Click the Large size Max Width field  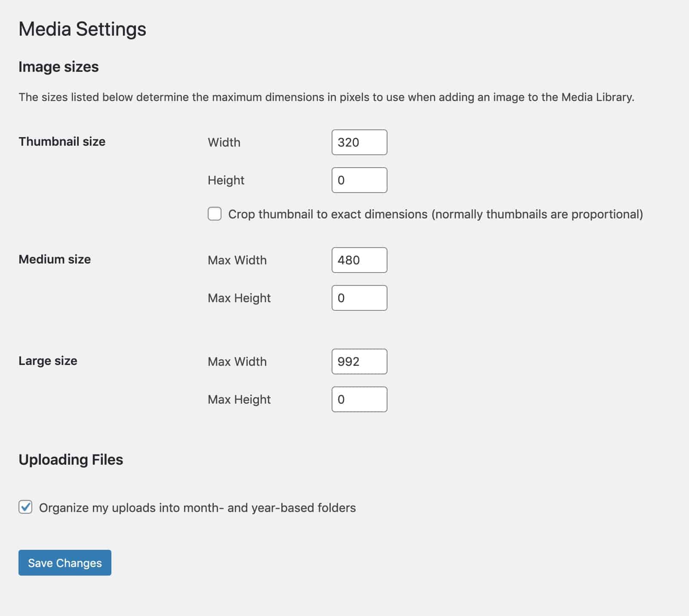[x=359, y=362]
